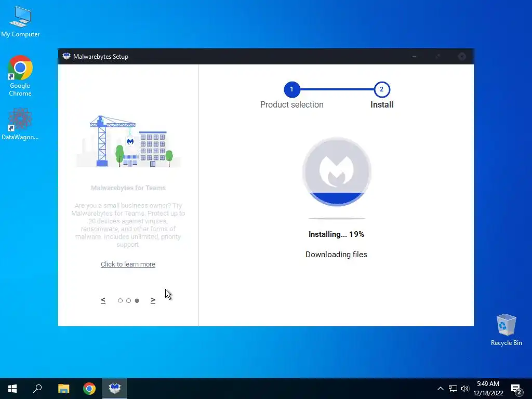Image resolution: width=532 pixels, height=399 pixels.
Task: Click the 'Malwarebytes for Teams' heading
Action: point(128,188)
